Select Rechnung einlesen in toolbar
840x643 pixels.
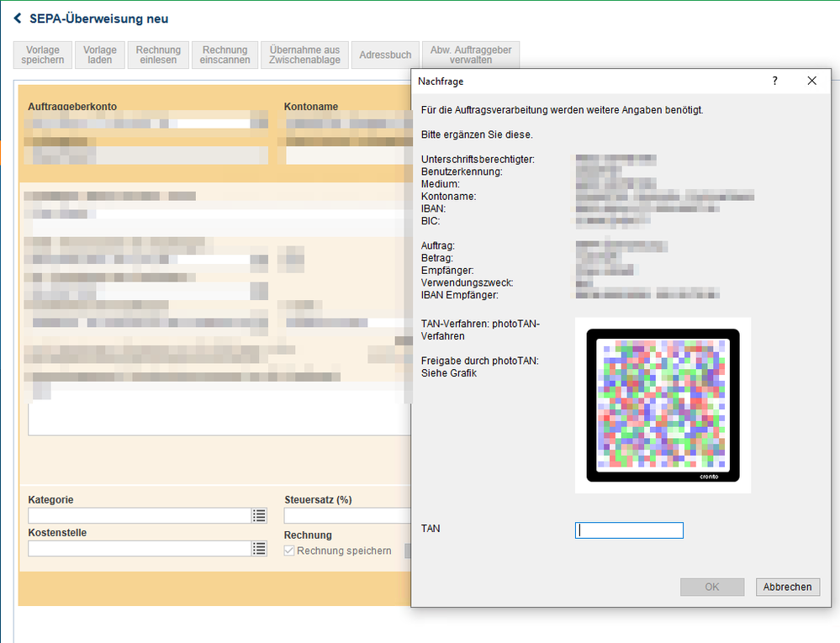click(158, 55)
